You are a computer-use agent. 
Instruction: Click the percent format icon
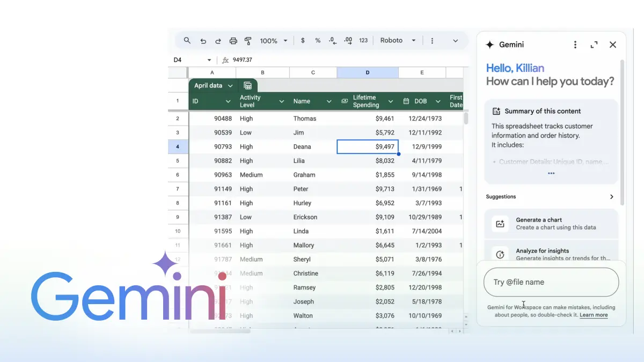point(318,40)
